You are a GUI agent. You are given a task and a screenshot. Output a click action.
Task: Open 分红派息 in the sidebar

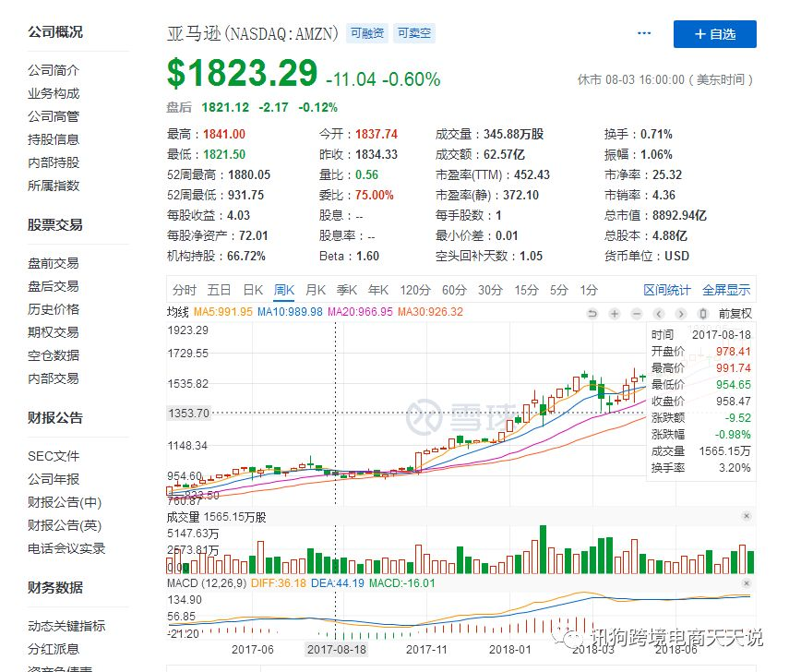pos(54,649)
